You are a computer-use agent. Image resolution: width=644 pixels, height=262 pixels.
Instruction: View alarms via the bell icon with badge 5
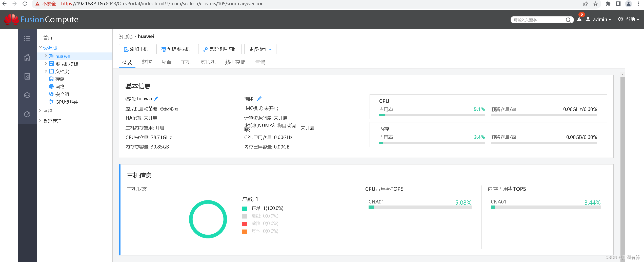pyautogui.click(x=579, y=19)
